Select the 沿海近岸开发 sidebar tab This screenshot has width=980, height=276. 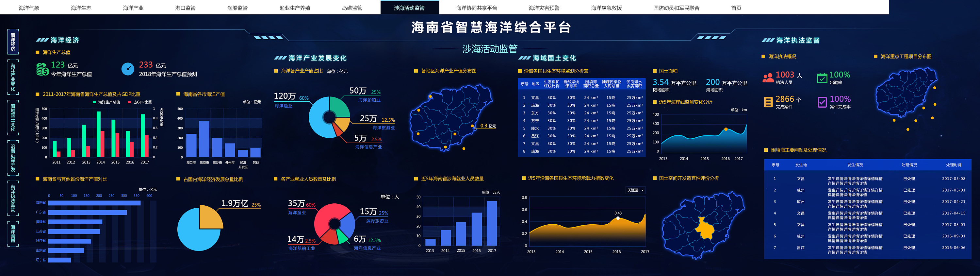click(13, 158)
